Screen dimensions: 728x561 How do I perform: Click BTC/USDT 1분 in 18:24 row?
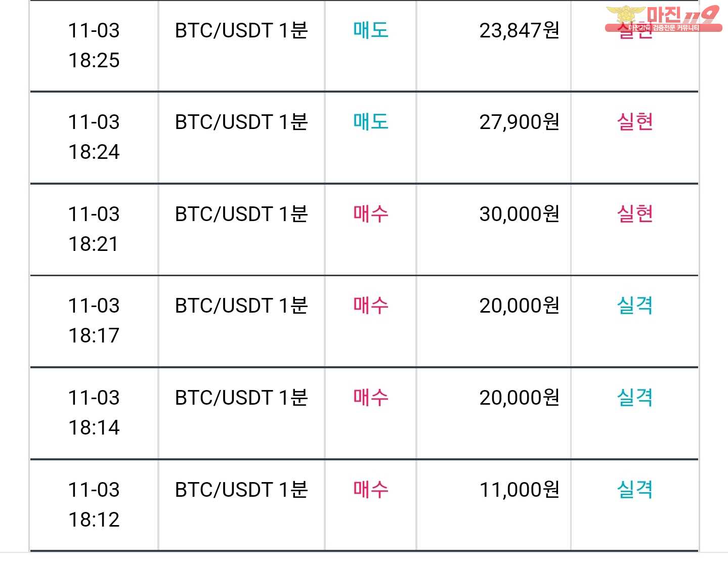pyautogui.click(x=241, y=122)
